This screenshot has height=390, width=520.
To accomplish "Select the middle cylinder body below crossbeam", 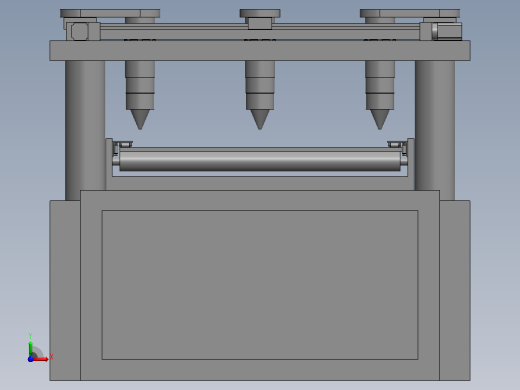I will pos(260,85).
